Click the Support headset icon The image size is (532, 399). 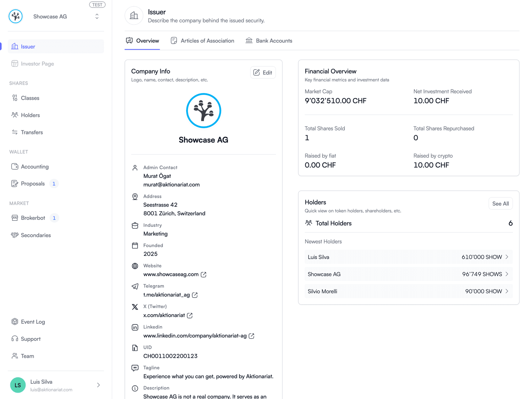(15, 339)
